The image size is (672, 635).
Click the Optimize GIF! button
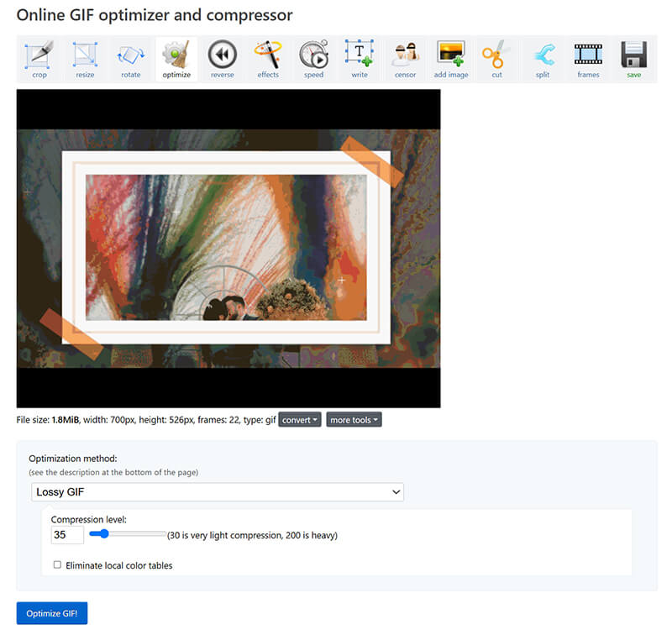tap(51, 613)
